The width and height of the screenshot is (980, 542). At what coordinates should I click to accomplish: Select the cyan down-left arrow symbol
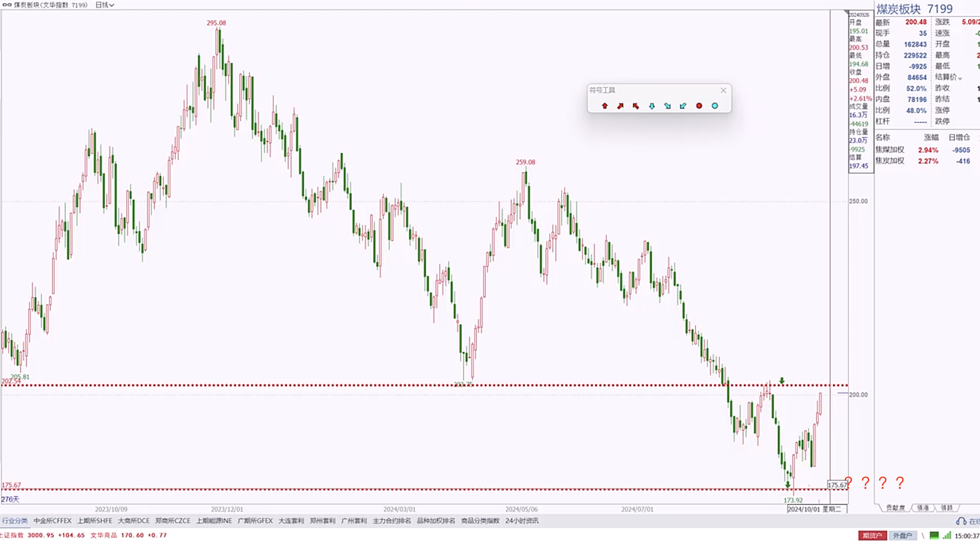pyautogui.click(x=683, y=106)
